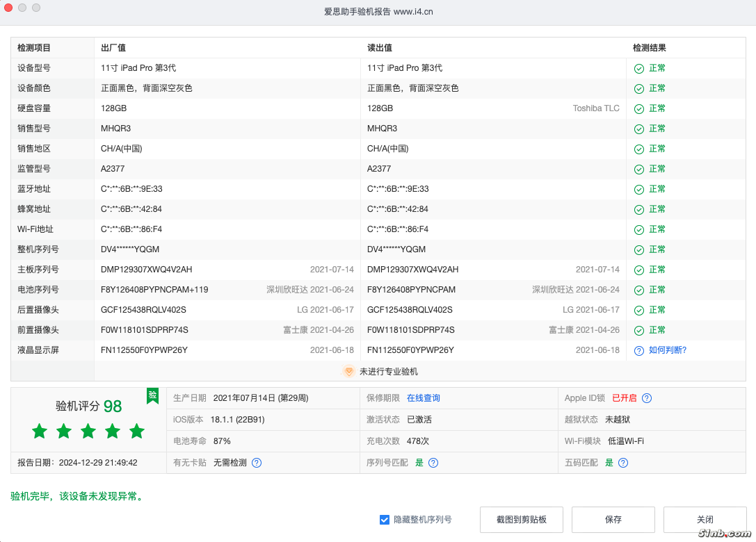Image resolution: width=756 pixels, height=542 pixels.
Task: Click the orange shield icon for 未进行专业验机
Action: pos(348,372)
